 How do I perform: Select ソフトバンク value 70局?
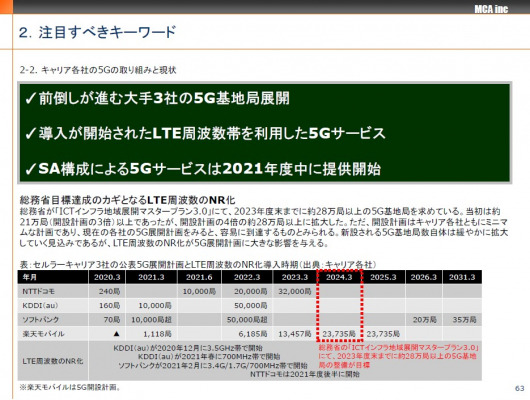click(112, 320)
